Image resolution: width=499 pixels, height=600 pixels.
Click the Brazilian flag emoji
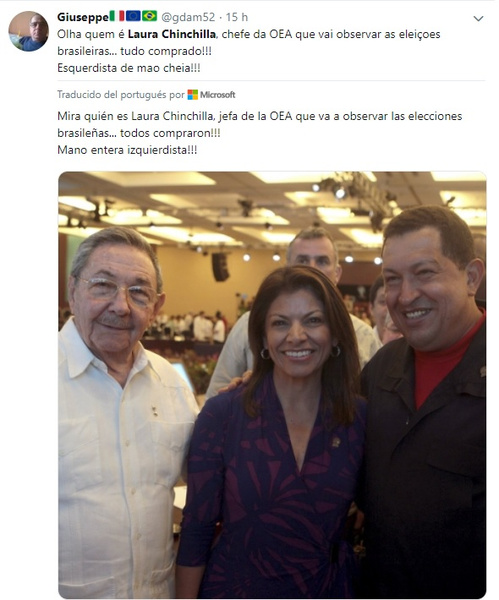pyautogui.click(x=150, y=16)
